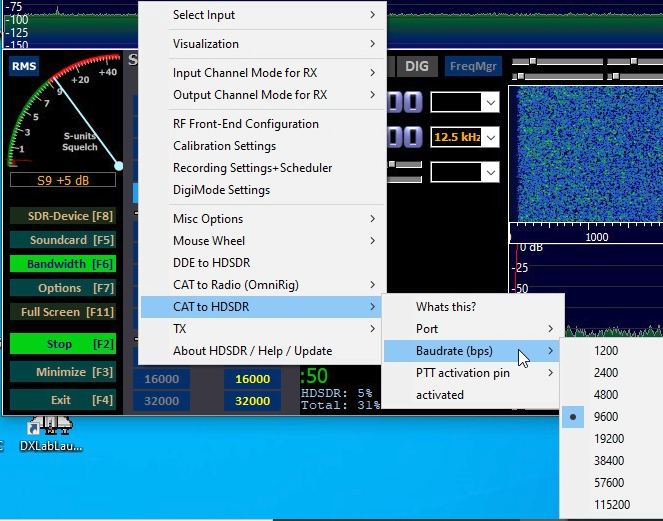Viewport: 663px width, 521px height.
Task: Open the DXLabLauncher desktop shortcut icon
Action: coord(51,433)
